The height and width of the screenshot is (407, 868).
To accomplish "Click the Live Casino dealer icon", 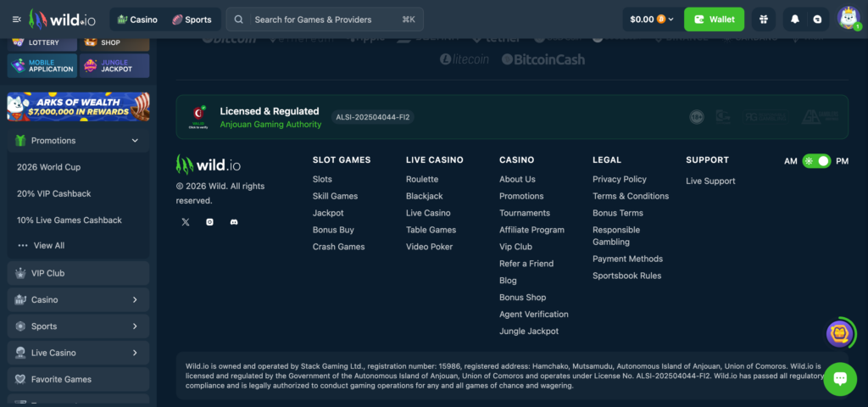I will [x=20, y=353].
